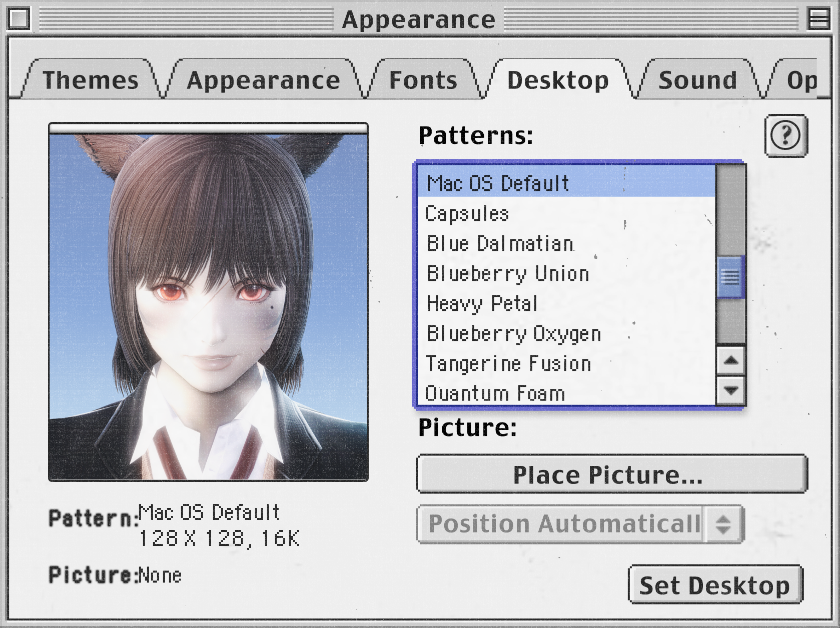Open the Fonts tab

(423, 80)
